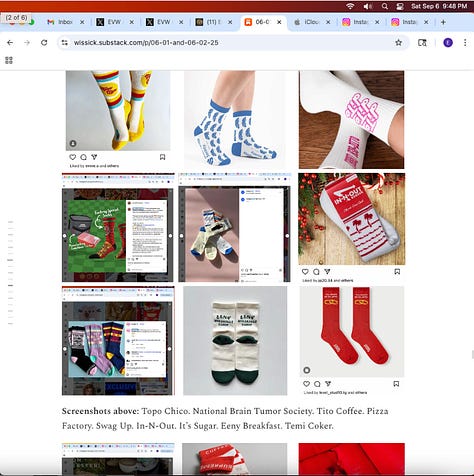Open the pink logo white sock image
Viewport: 474px width, 476px height.
tap(351, 119)
